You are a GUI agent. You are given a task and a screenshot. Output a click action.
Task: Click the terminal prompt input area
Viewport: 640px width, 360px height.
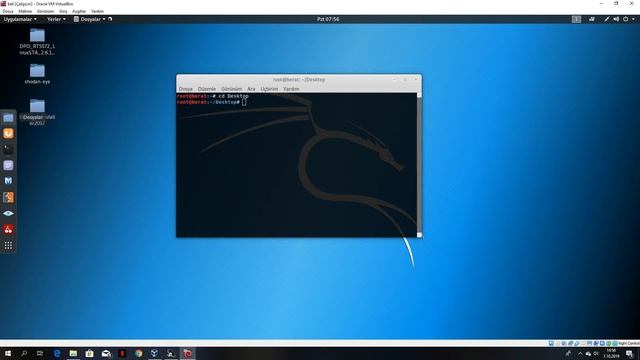click(x=244, y=102)
